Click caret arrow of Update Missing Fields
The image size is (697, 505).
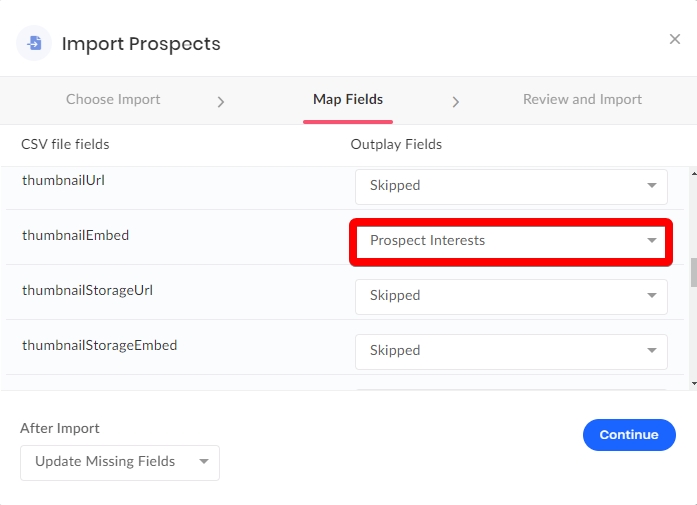pyautogui.click(x=203, y=462)
